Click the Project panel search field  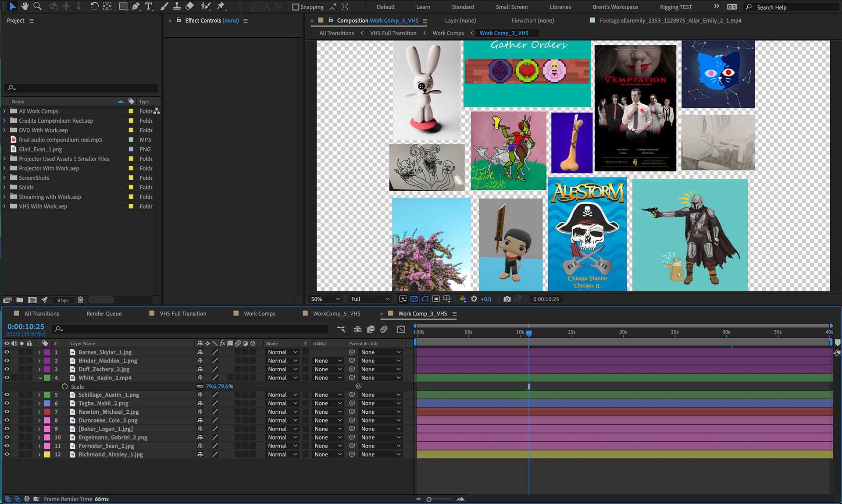click(82, 88)
